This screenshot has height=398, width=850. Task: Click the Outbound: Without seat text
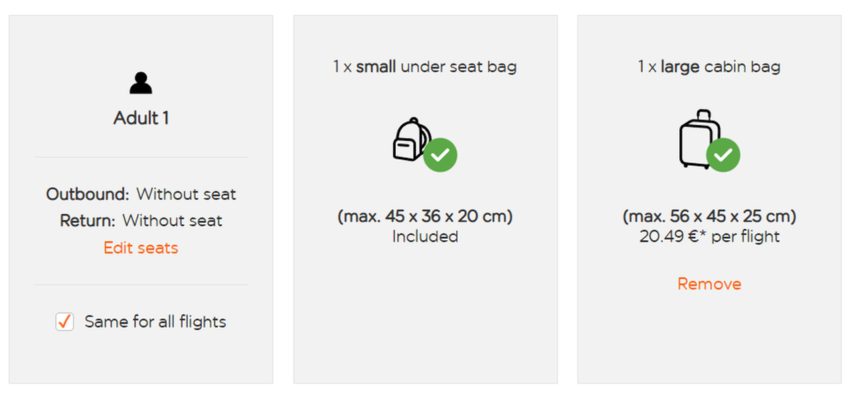click(141, 194)
